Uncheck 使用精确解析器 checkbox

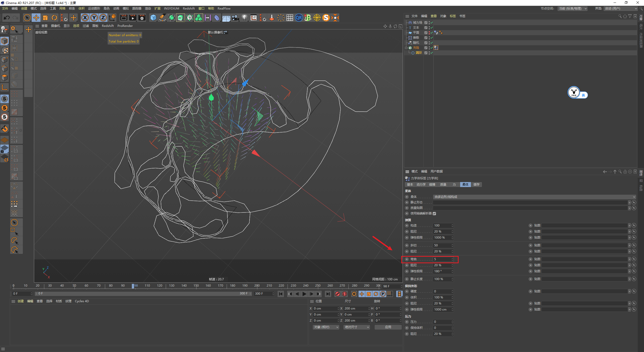pos(434,213)
